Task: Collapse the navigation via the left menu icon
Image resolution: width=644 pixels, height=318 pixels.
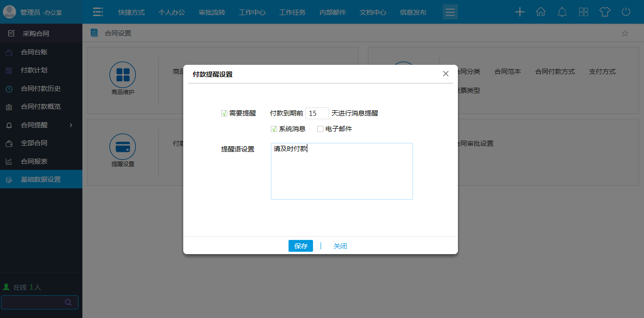Action: click(98, 12)
